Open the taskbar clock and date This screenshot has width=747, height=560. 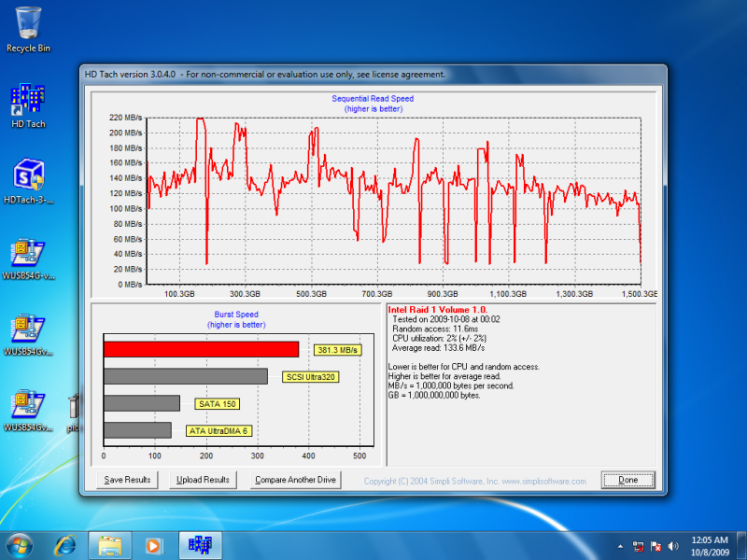click(x=710, y=546)
